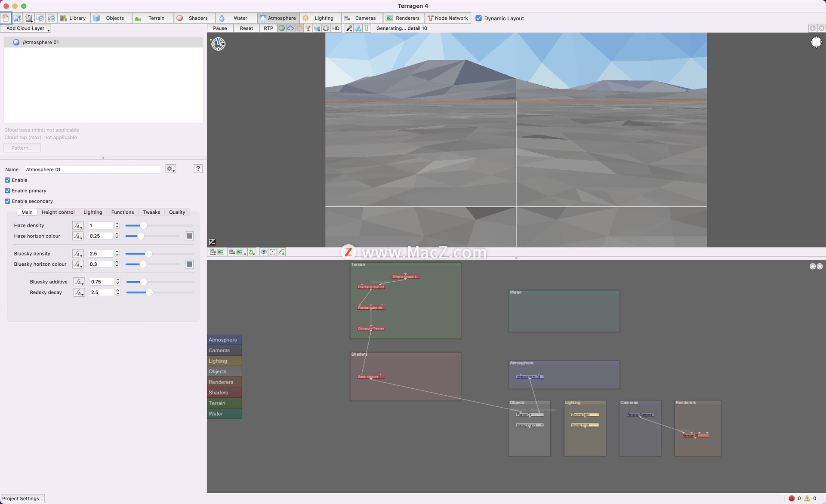
Task: Select Atmosphere 01 in node list
Action: pos(41,42)
